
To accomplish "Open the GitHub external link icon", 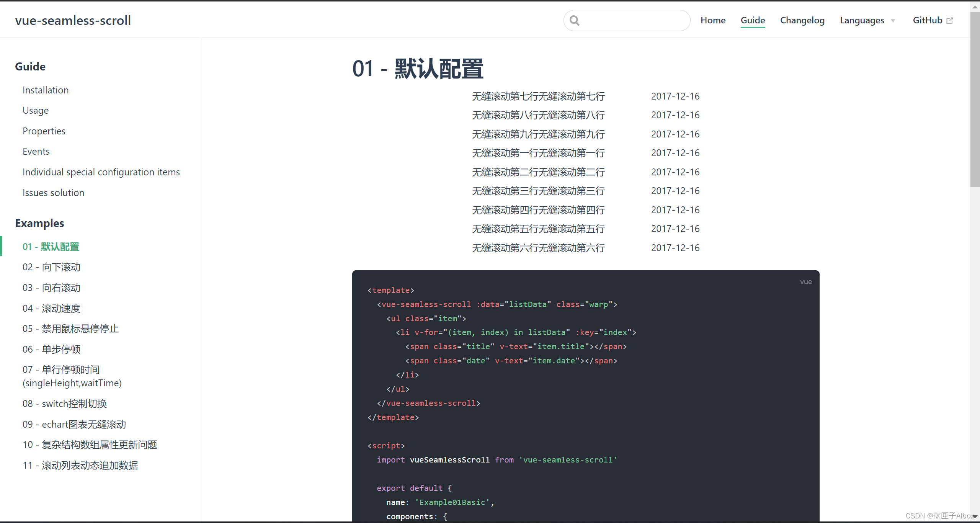I will tap(951, 20).
